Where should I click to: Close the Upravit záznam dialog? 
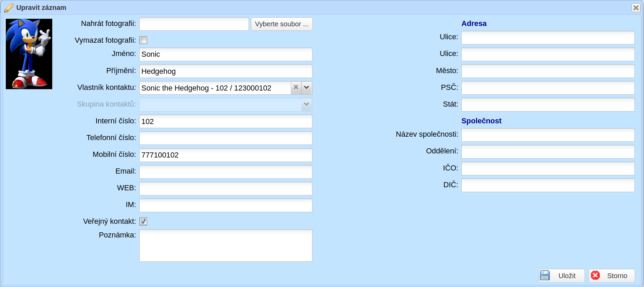click(636, 8)
